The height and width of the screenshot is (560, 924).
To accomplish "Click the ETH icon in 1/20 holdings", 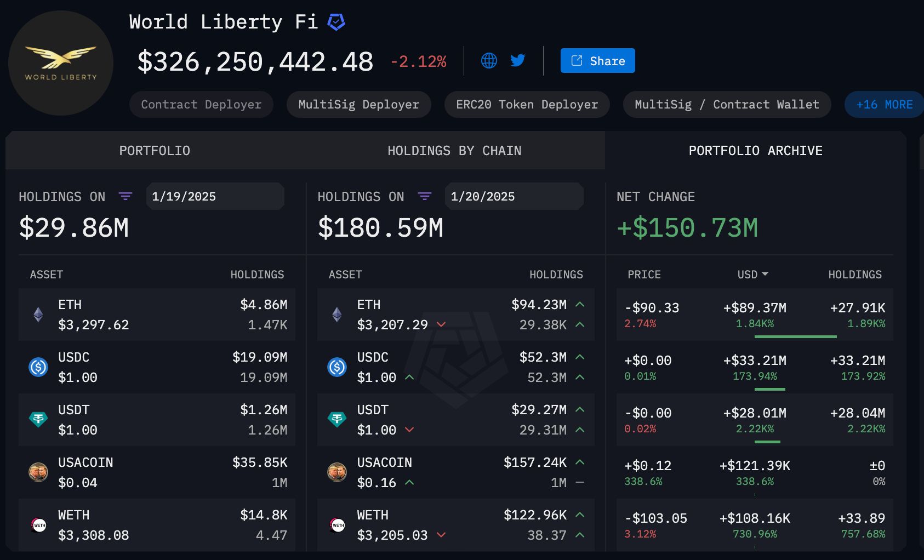I will click(x=337, y=314).
